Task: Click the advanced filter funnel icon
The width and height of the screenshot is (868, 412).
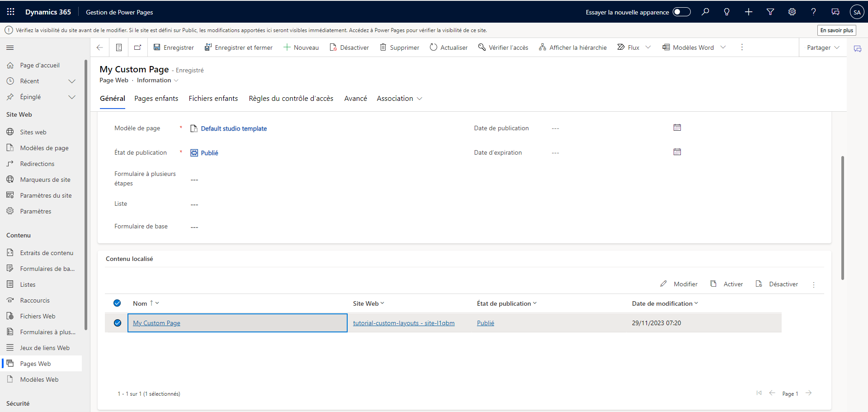Action: point(770,12)
